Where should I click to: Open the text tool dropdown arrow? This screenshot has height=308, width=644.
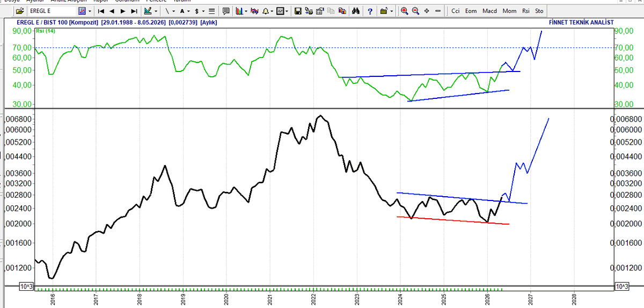(188, 11)
